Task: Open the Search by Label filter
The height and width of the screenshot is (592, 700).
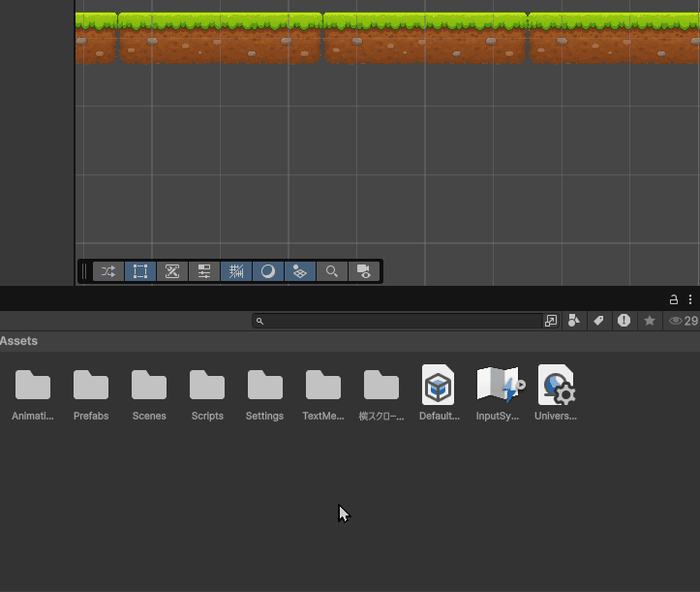Action: [x=598, y=321]
